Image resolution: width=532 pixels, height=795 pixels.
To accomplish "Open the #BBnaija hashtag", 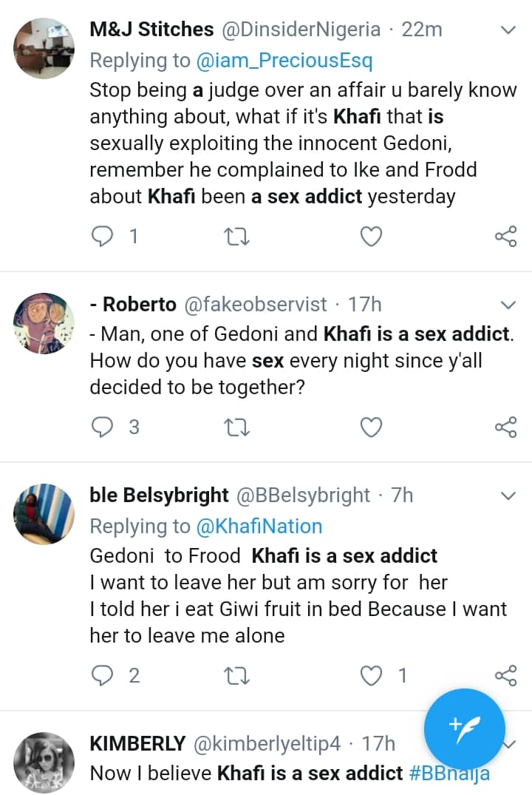I will [450, 774].
